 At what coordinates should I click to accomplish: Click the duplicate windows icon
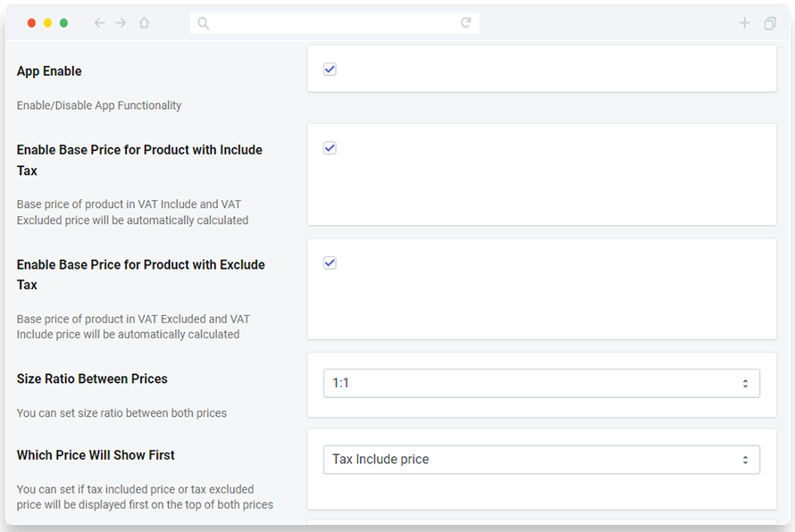[x=770, y=23]
